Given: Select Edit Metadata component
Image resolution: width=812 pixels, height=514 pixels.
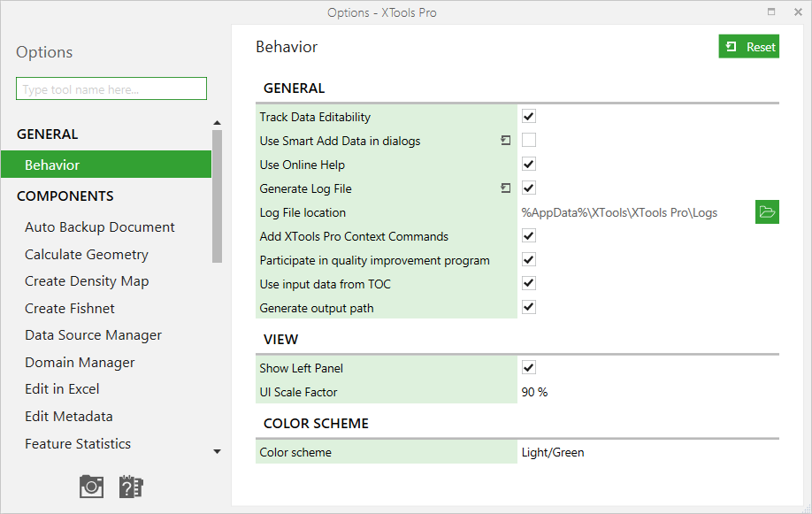Looking at the screenshot, I should (x=69, y=417).
